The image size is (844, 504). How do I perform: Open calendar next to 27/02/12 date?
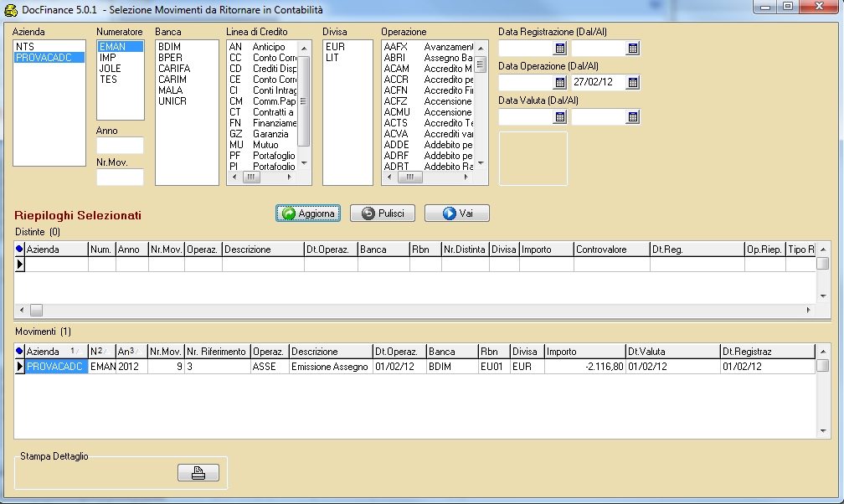[x=633, y=83]
